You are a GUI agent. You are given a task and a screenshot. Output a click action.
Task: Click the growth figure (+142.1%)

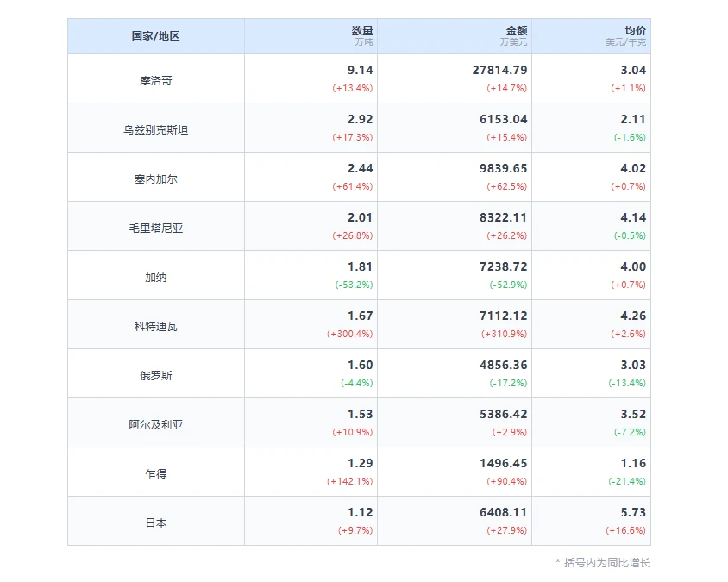pyautogui.click(x=349, y=482)
